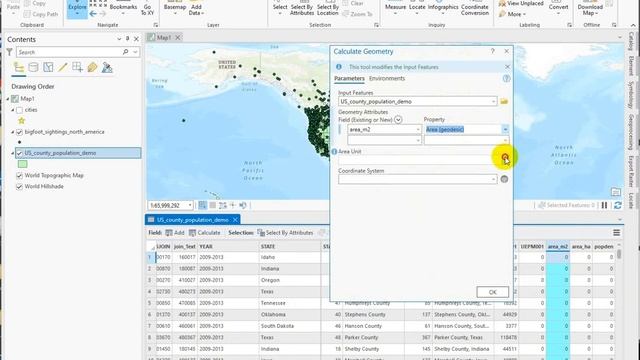Viewport: 640px width, 360px height.
Task: Click in Contents search field
Action: click(x=69, y=52)
